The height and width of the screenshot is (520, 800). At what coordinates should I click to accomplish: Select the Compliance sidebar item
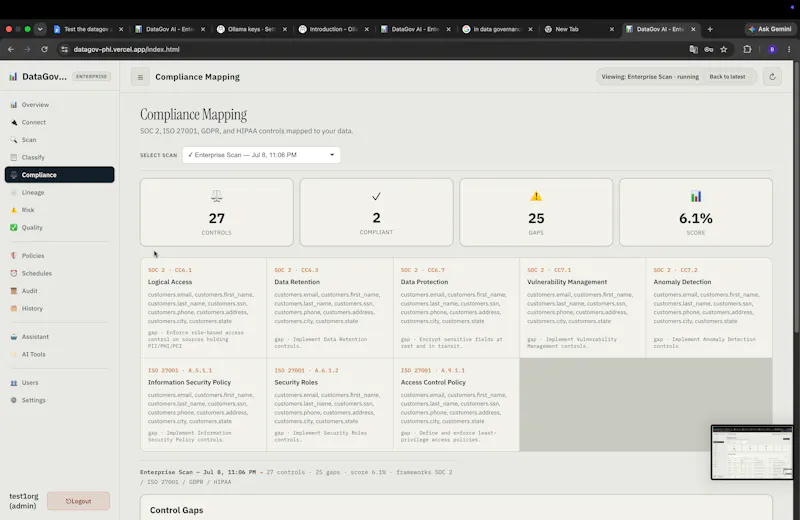[59, 175]
